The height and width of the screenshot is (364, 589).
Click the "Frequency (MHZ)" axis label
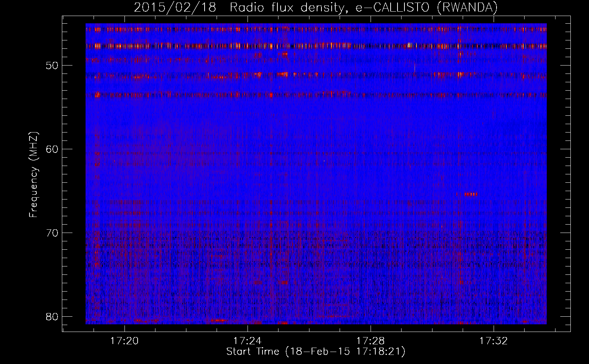[33, 174]
